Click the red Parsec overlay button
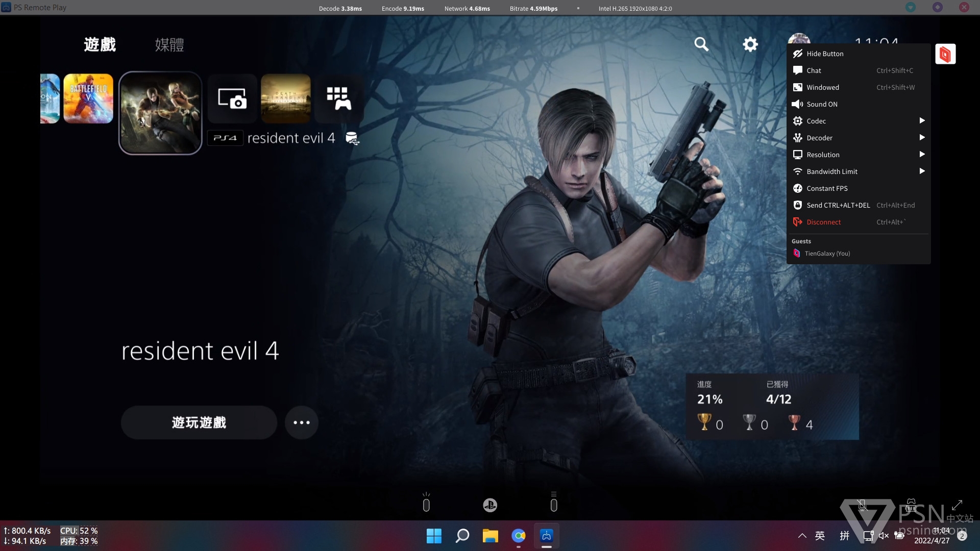This screenshot has height=551, width=980. (945, 54)
